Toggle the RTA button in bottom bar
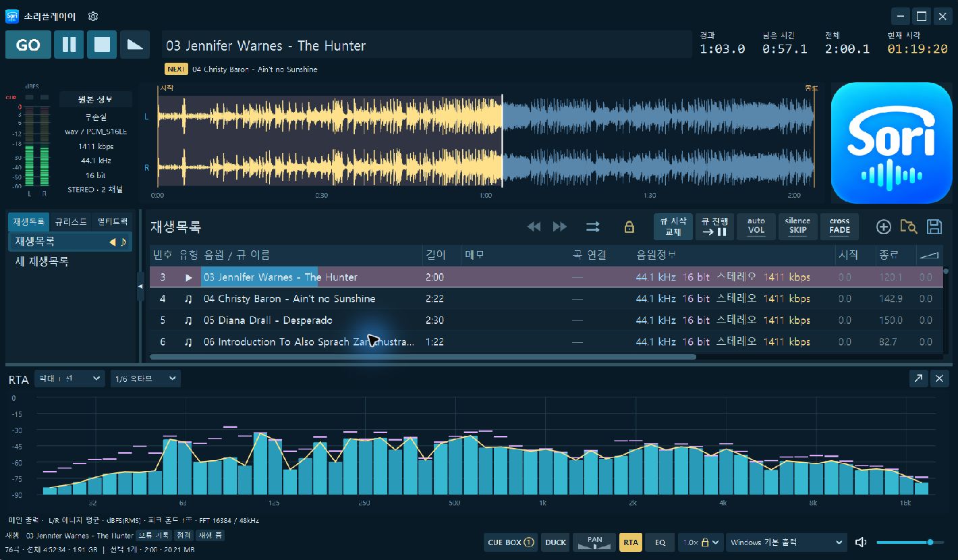Screen dimensions: 958x560 pyautogui.click(x=631, y=542)
